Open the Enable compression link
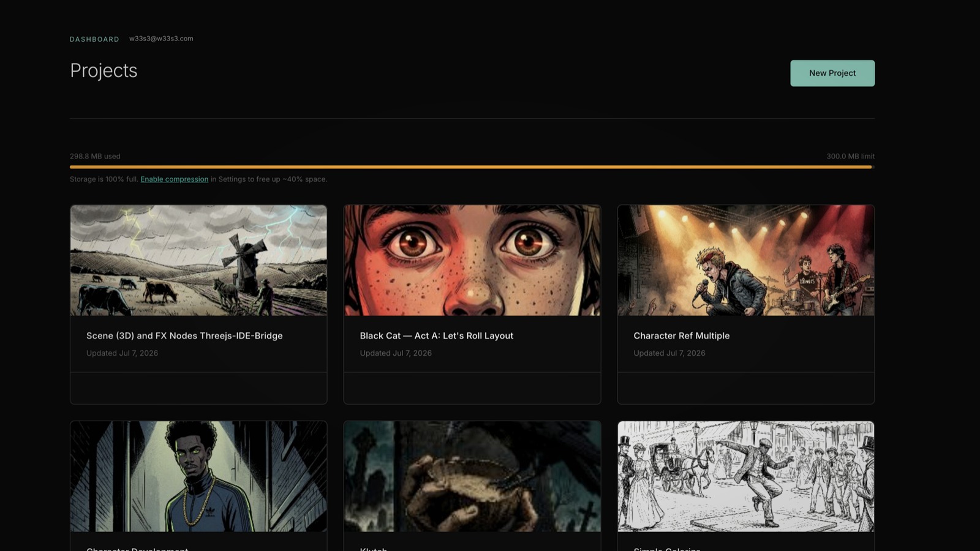 (x=175, y=179)
